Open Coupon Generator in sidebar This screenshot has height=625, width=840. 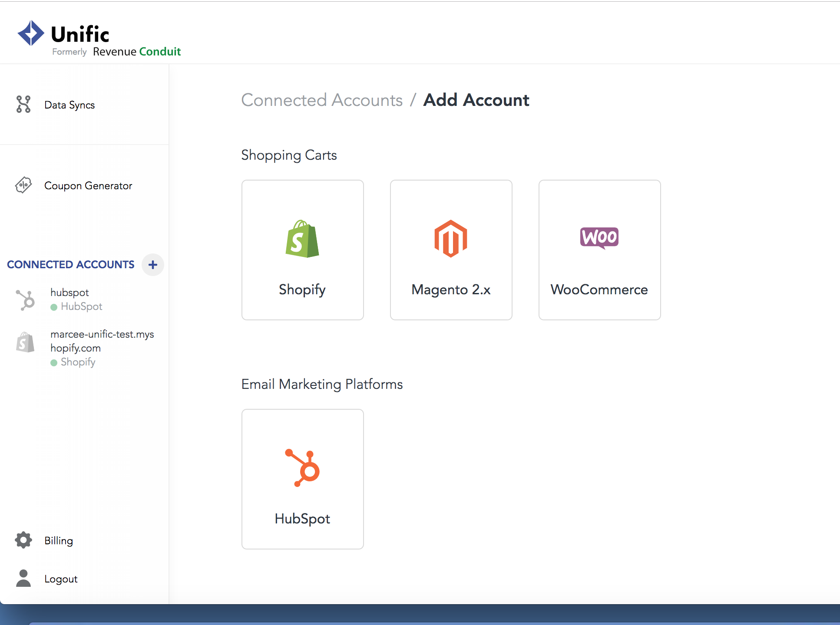pyautogui.click(x=88, y=186)
